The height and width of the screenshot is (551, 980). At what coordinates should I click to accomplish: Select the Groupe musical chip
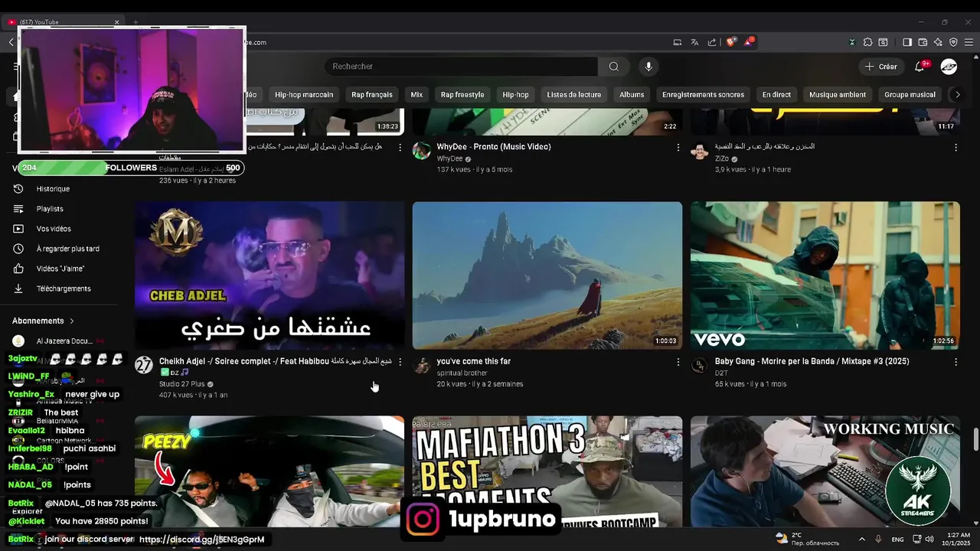(x=910, y=95)
